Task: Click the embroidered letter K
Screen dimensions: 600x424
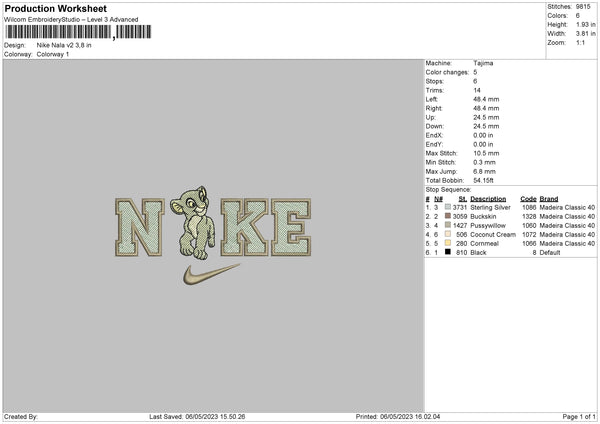Action: point(245,227)
